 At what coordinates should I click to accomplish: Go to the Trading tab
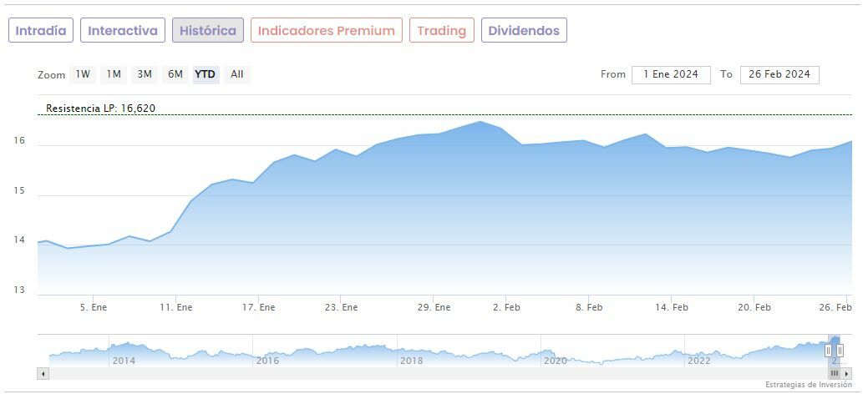click(x=441, y=31)
